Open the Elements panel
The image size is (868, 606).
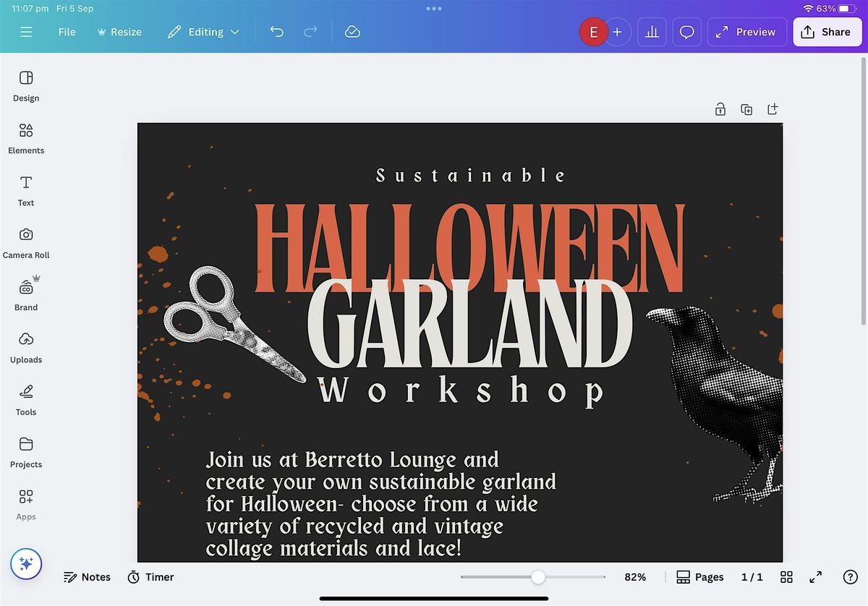26,138
